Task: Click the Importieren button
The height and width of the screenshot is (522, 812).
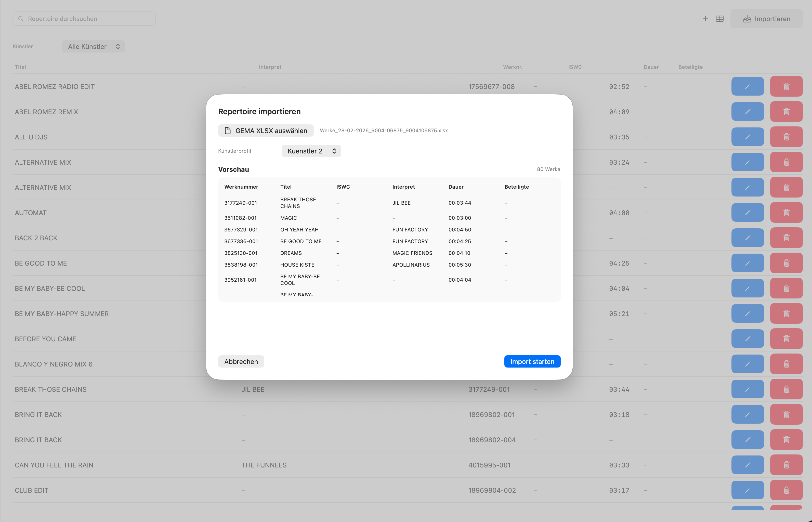Action: tap(767, 19)
